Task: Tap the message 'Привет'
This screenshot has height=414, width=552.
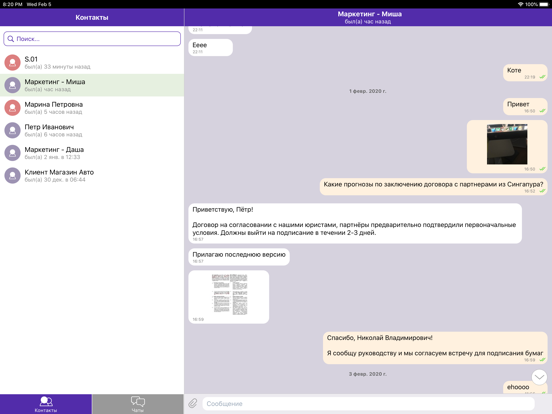Action: tap(525, 107)
